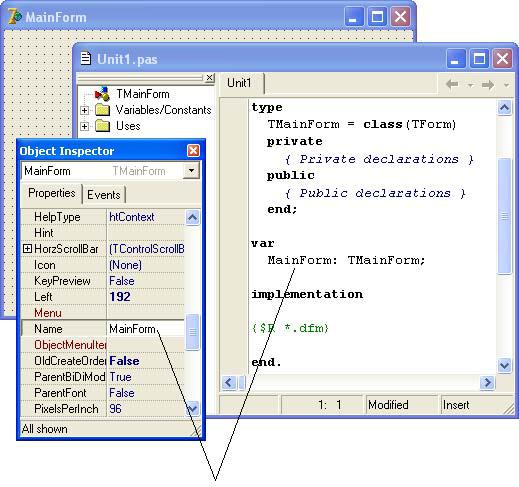Minimize the Unit1.pas window
This screenshot has height=487, width=519.
(456, 59)
